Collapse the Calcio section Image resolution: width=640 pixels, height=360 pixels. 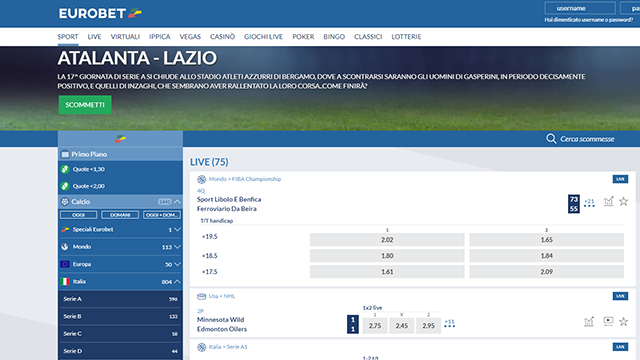[177, 202]
